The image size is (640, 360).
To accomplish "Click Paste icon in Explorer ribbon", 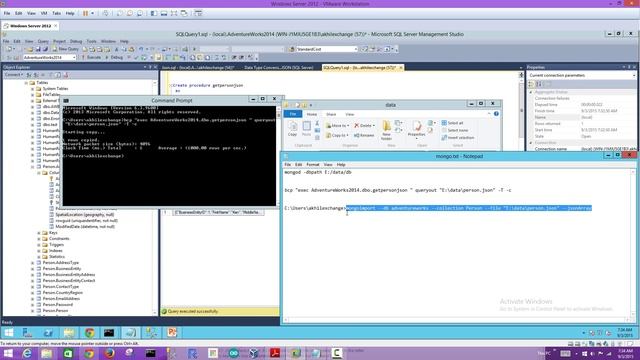I will pyautogui.click(x=307, y=128).
